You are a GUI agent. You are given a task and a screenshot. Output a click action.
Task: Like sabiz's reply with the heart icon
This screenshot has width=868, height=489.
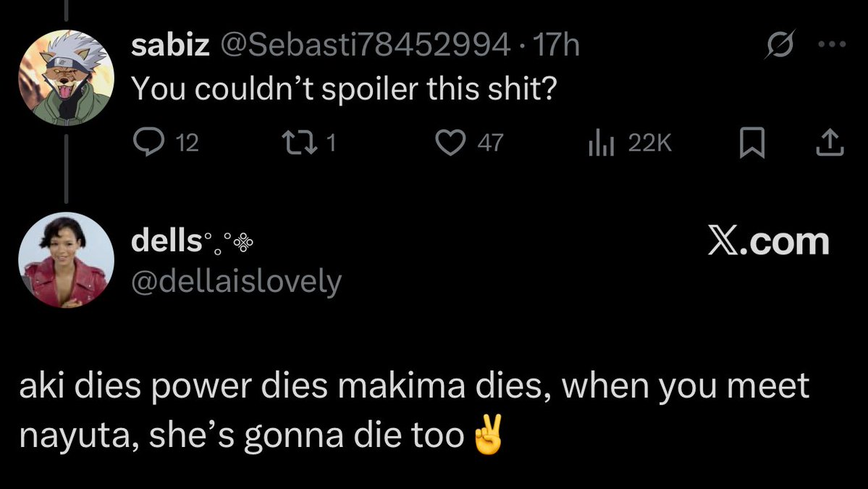coord(451,143)
